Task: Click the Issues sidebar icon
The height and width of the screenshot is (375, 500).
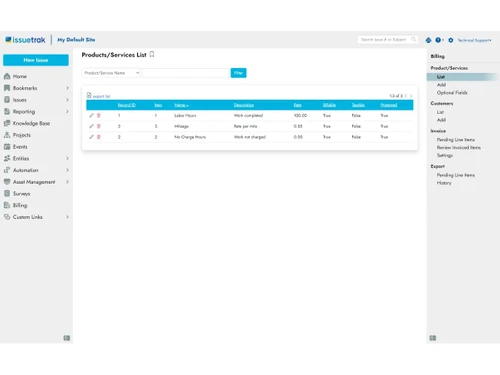Action: (7, 100)
